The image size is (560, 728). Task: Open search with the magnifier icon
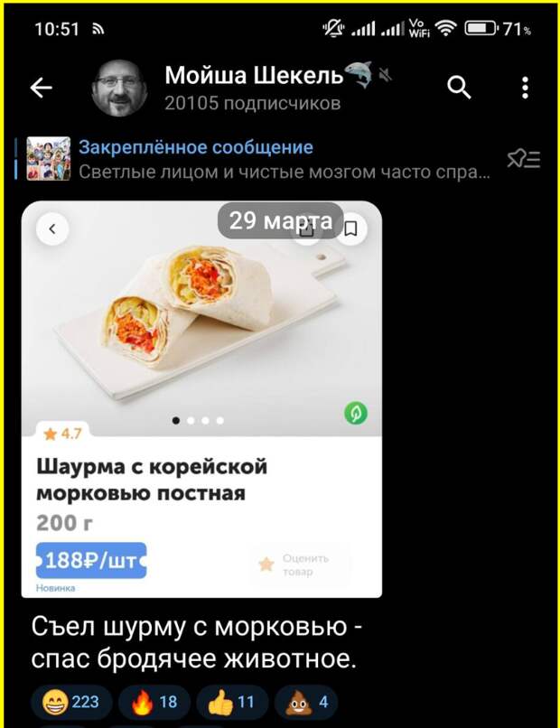459,88
